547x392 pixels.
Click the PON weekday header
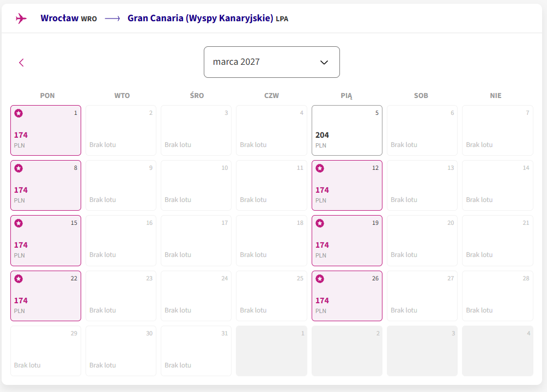[x=47, y=96]
